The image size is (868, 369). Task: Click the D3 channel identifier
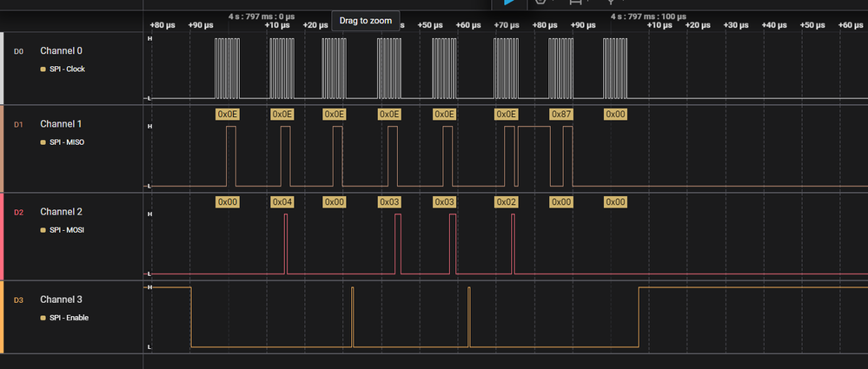[x=18, y=300]
